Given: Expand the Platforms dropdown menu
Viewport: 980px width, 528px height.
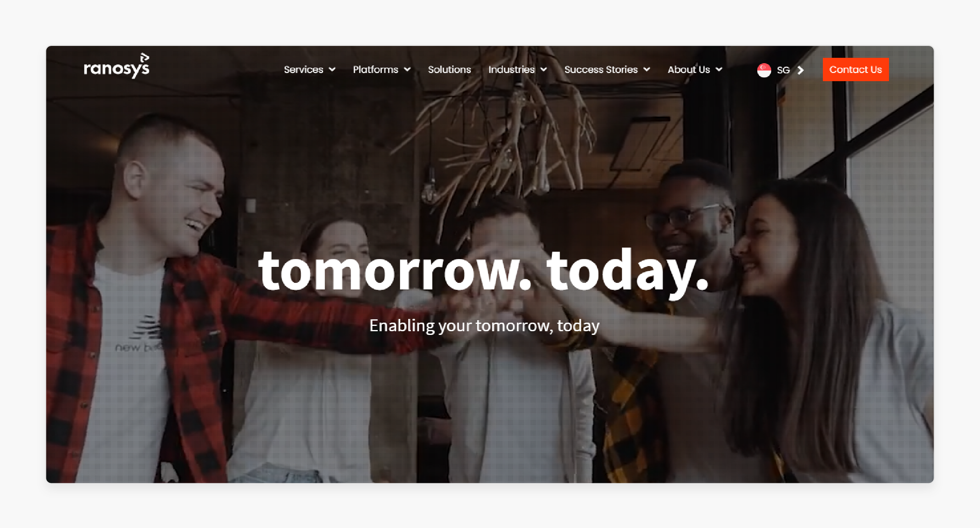Looking at the screenshot, I should tap(379, 70).
